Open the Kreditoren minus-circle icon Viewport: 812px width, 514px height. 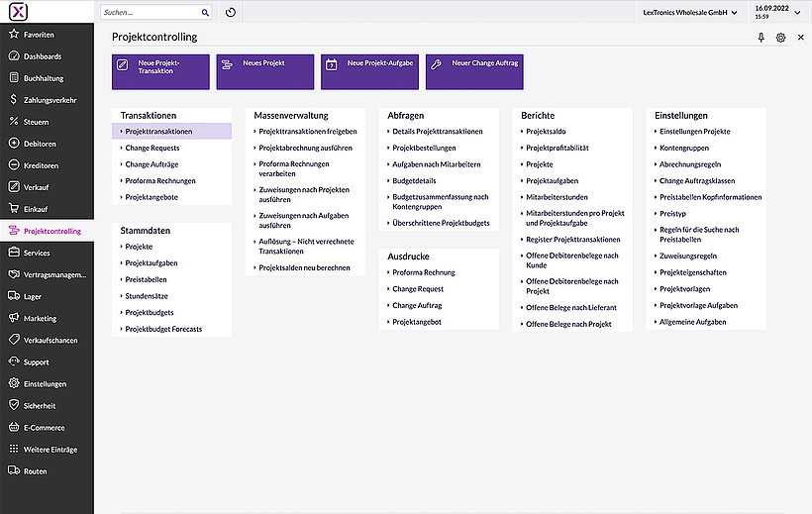point(14,164)
